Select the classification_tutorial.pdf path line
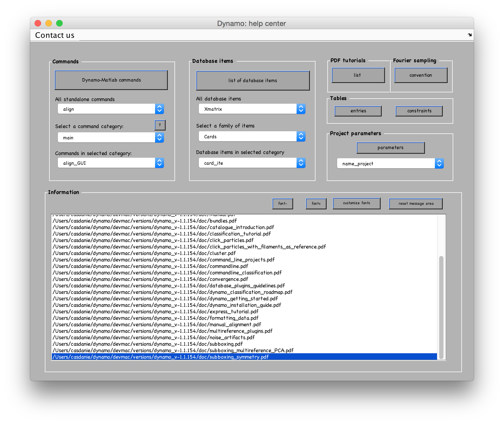This screenshot has width=504, height=424. (x=244, y=234)
